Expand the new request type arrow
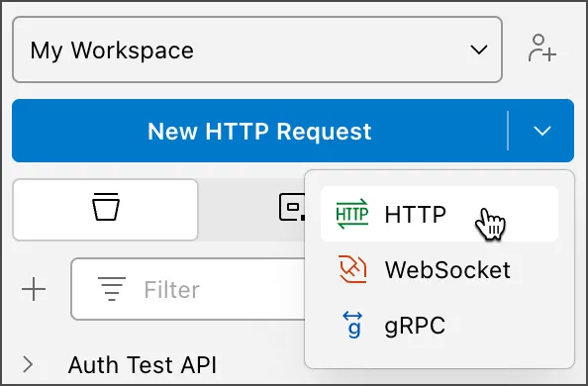588x386 pixels. [541, 131]
